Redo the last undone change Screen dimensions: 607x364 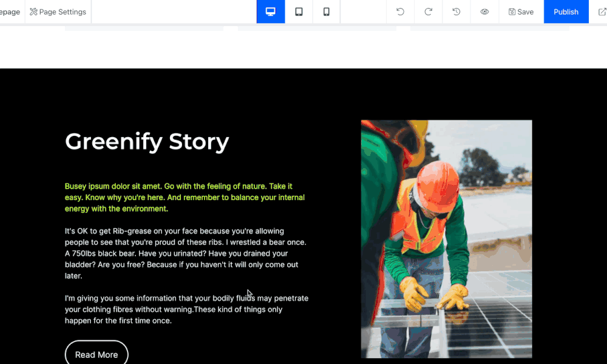click(x=428, y=12)
